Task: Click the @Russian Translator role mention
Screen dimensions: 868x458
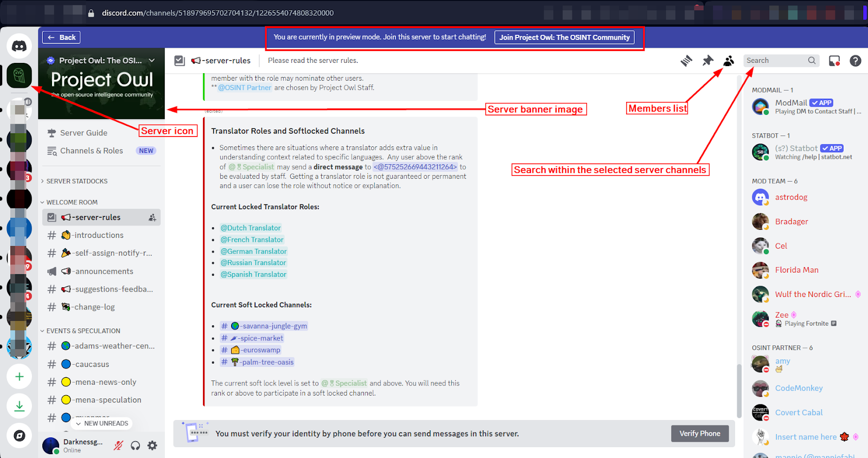Action: coord(253,263)
